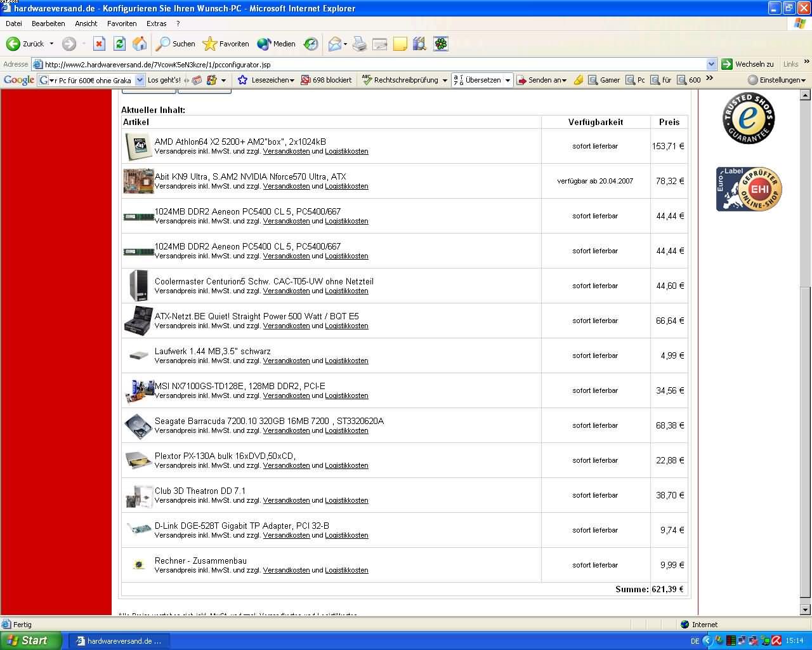Open Logistikkosten link in the Rechner - Zusammenbau row

point(346,570)
